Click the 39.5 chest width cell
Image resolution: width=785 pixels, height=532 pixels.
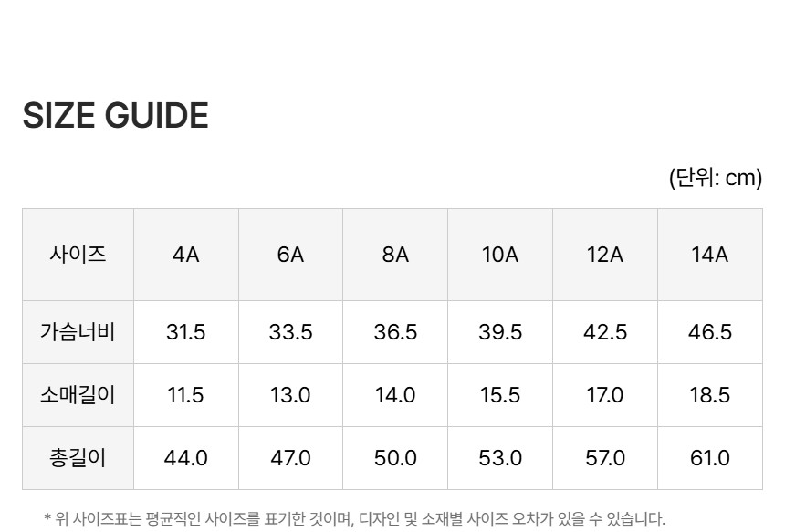coord(500,332)
